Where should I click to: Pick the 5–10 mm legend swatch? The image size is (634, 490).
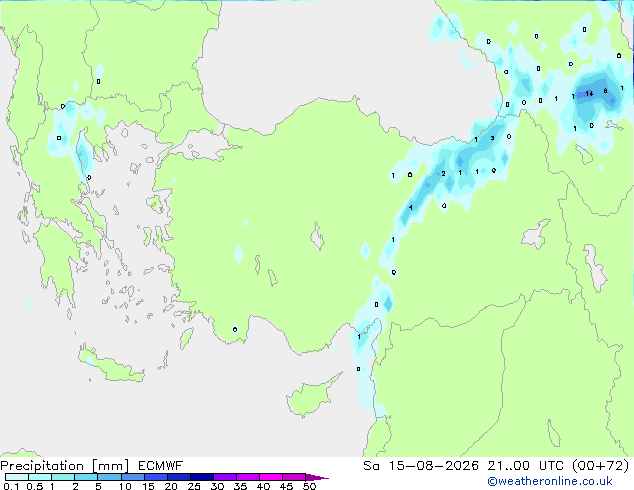(109, 477)
